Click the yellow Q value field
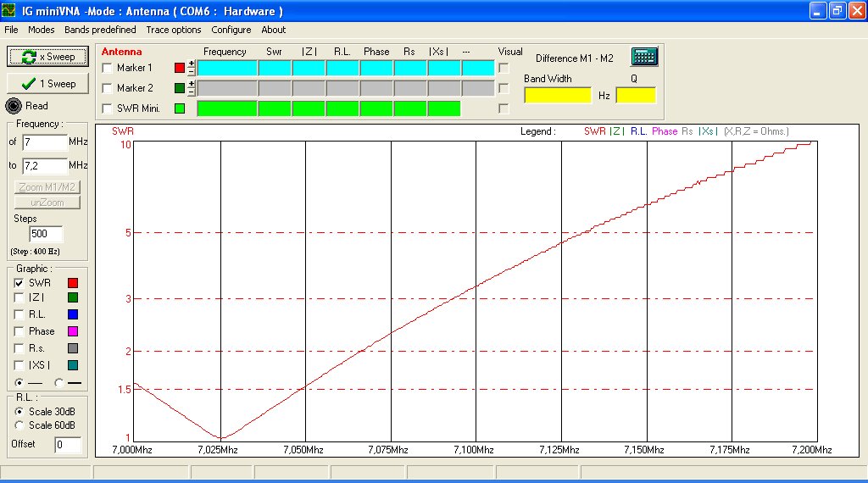 point(636,95)
